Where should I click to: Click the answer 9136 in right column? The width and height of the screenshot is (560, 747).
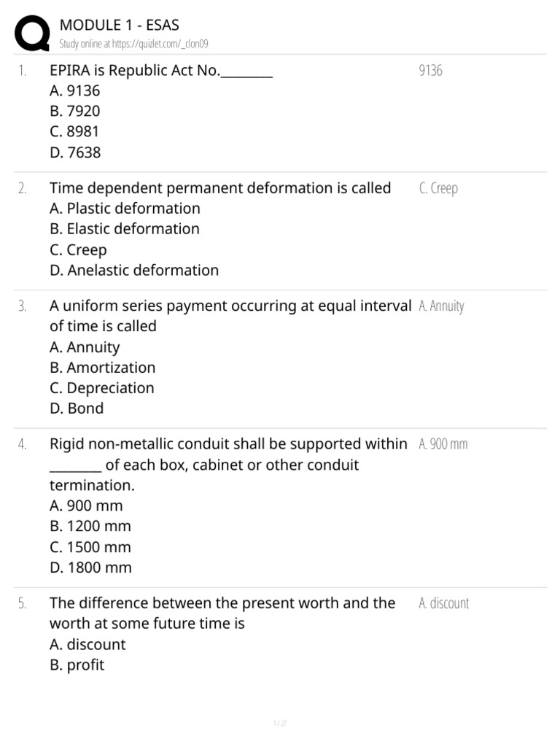431,71
